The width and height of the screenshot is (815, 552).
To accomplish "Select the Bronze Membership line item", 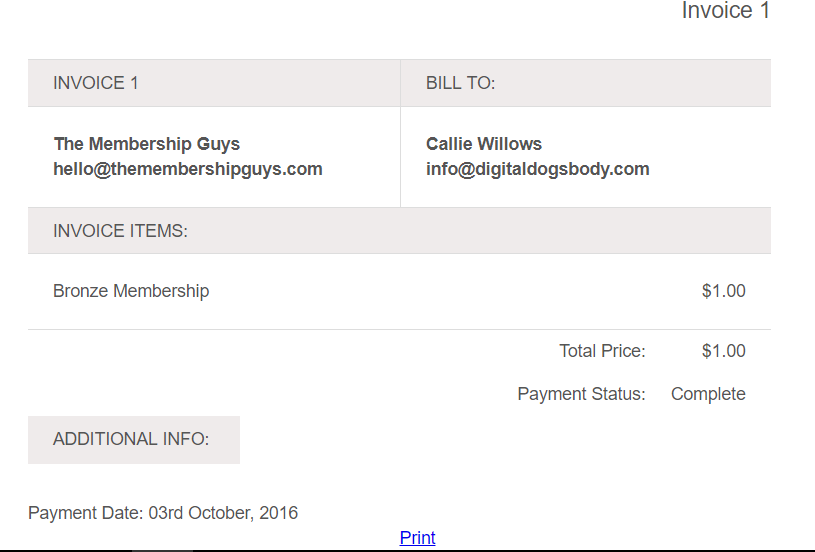I will pyautogui.click(x=131, y=291).
